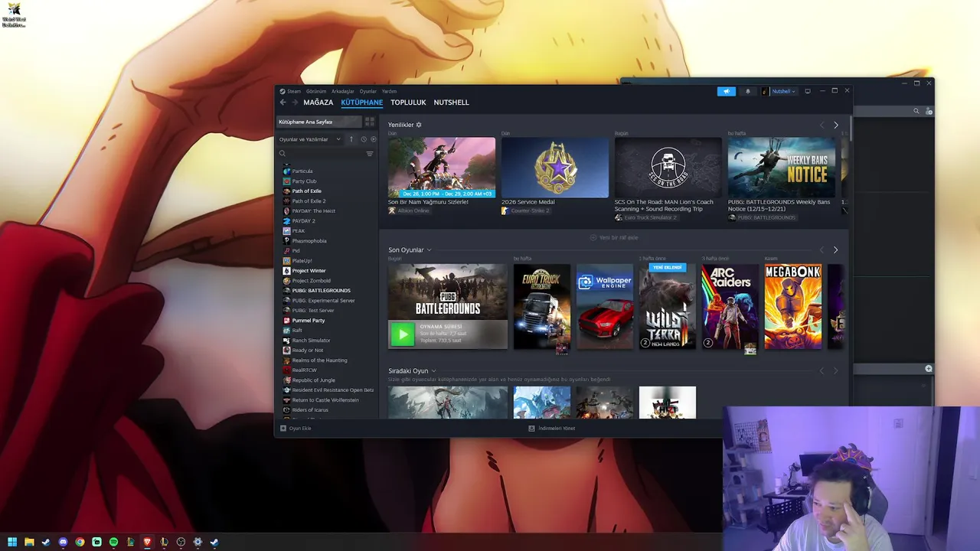Click the main library area scrollbar

click(x=850, y=128)
